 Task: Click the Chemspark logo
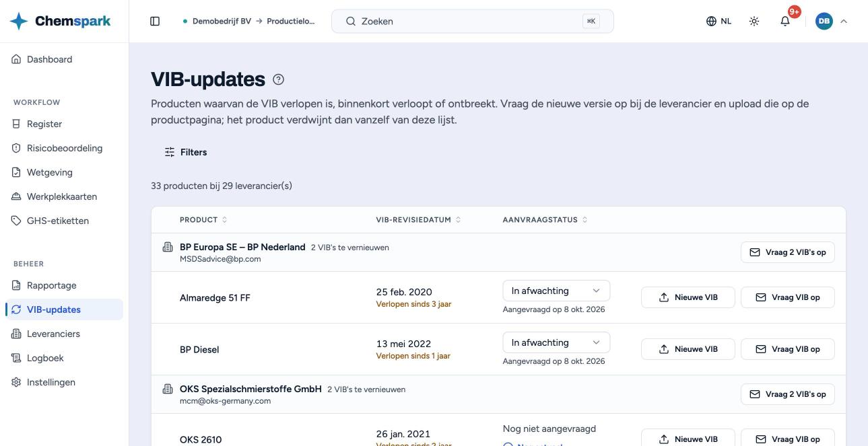coord(61,21)
